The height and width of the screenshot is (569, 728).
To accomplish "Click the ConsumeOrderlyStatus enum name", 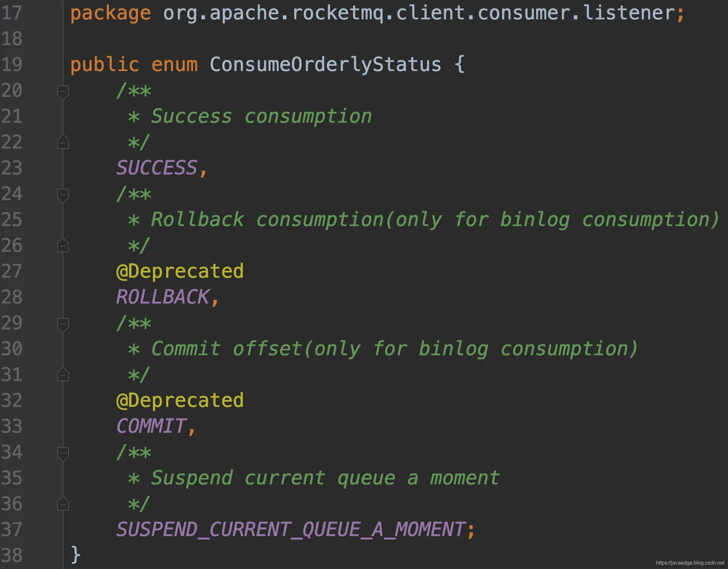I will (x=325, y=65).
